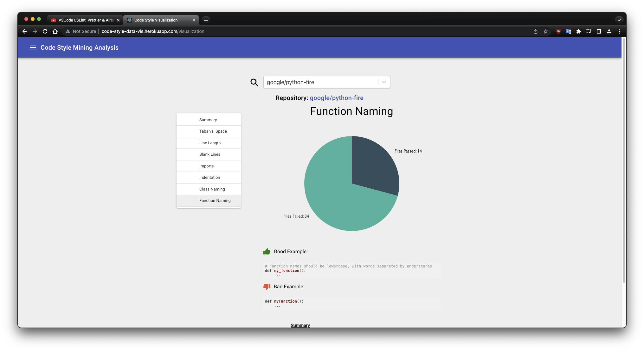Open the extensions puzzle icon
The image size is (644, 351).
pyautogui.click(x=578, y=31)
